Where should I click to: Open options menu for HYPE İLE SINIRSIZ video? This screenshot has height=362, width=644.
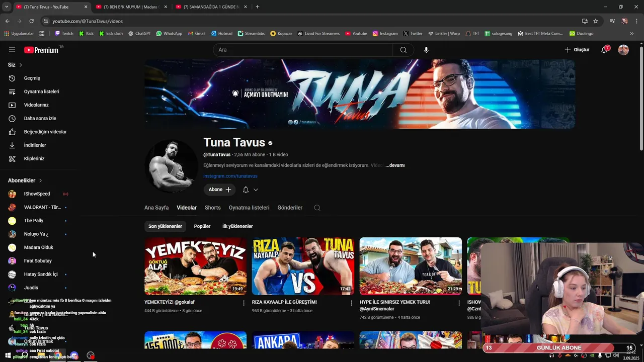459,303
